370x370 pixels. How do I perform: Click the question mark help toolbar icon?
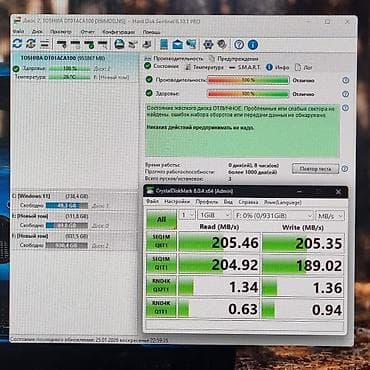pos(239,44)
